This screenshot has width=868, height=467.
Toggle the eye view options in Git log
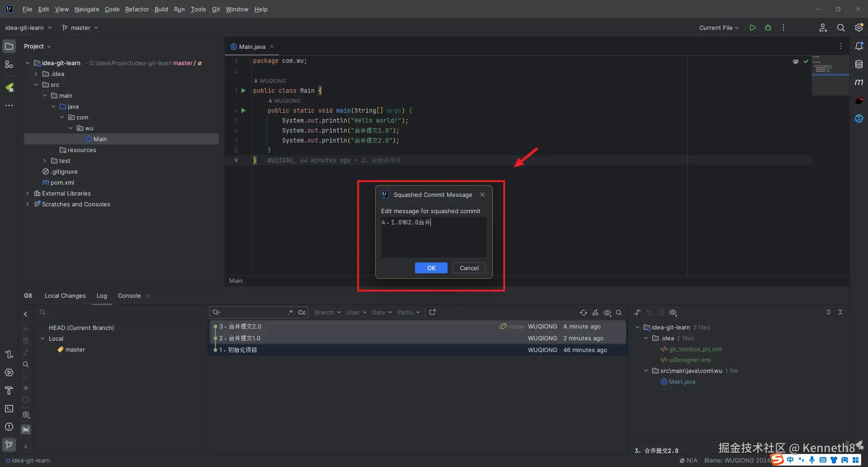click(607, 313)
